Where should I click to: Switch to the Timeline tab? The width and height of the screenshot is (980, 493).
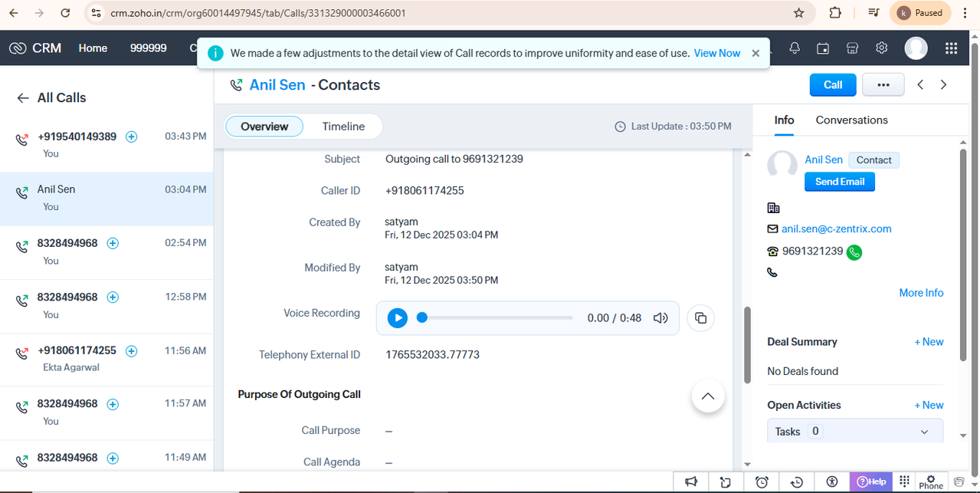click(343, 126)
